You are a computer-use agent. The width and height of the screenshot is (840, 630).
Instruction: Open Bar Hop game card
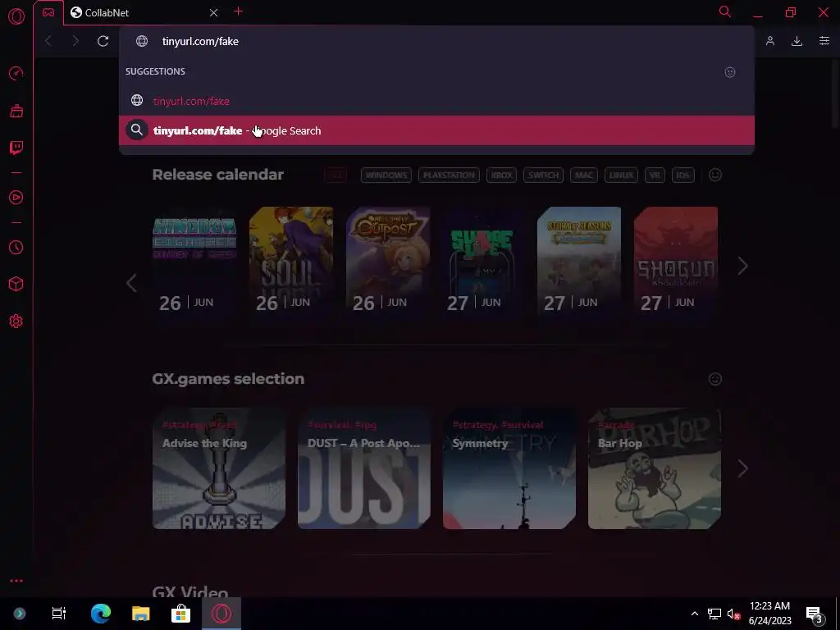(654, 468)
